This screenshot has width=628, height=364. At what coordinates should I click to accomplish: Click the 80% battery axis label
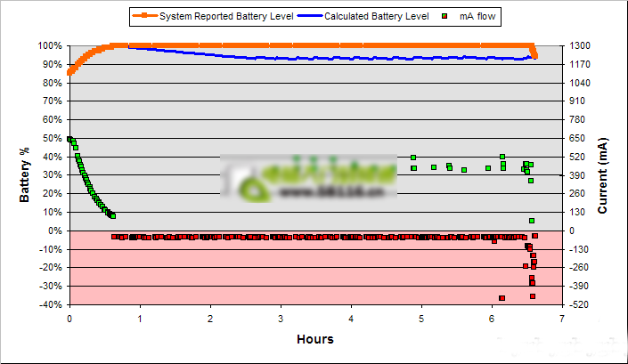point(52,83)
